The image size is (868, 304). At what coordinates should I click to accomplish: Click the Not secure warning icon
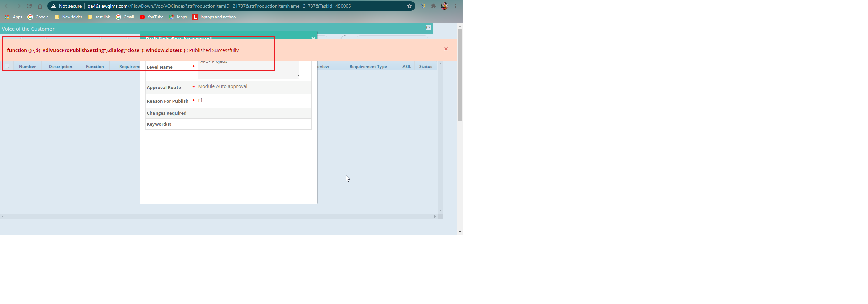point(54,6)
